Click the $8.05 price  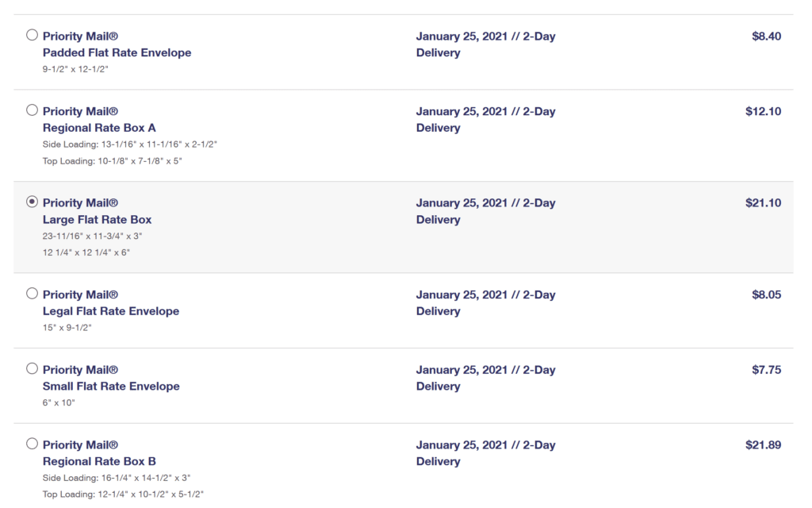coord(767,294)
